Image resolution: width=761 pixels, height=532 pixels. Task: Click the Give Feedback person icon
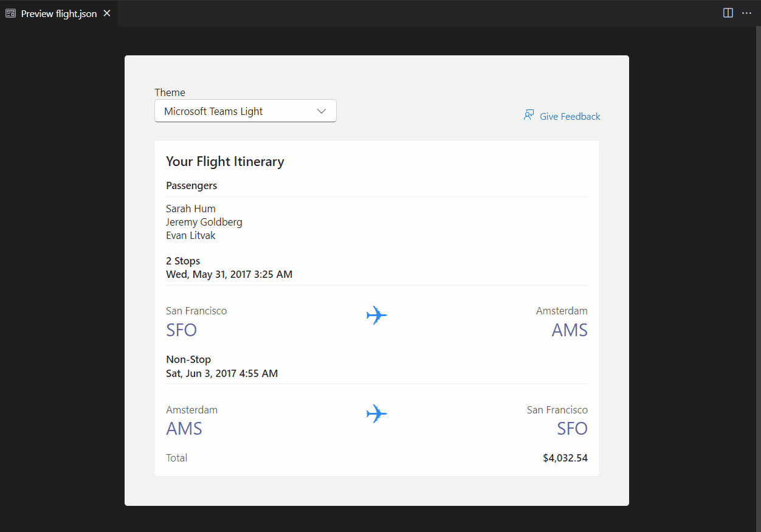click(x=529, y=116)
